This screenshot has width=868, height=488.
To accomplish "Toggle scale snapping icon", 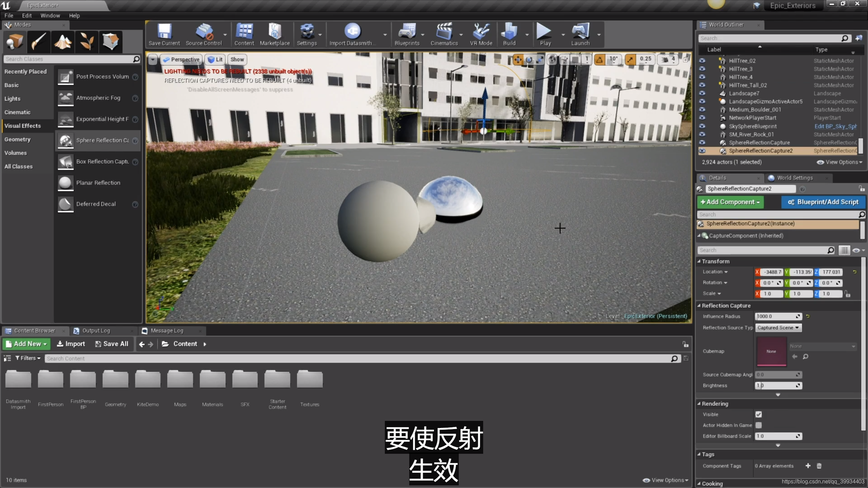I will 630,60.
